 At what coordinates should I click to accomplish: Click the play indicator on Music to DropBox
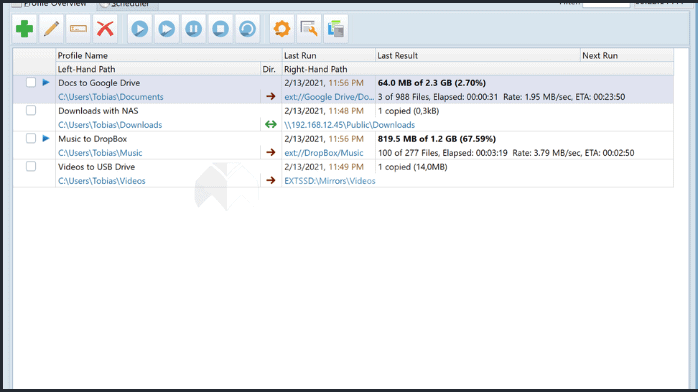(46, 138)
